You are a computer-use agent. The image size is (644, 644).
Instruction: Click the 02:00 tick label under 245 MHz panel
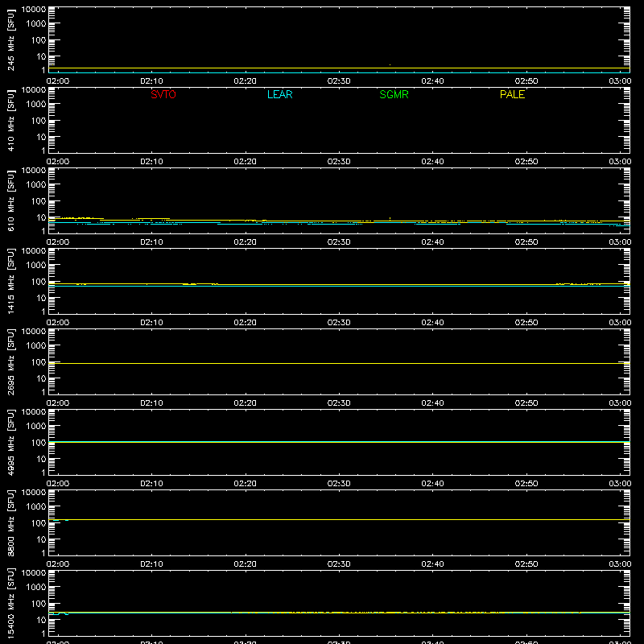pos(58,81)
